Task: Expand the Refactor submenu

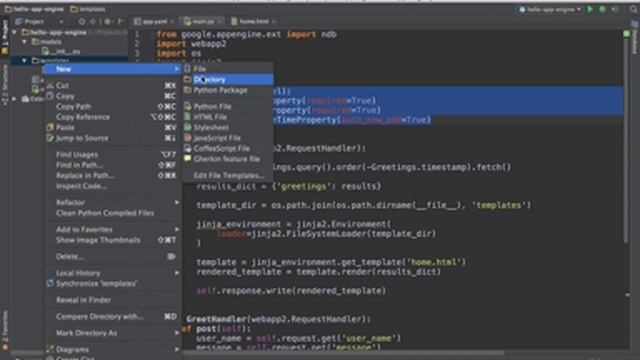Action: coord(113,202)
